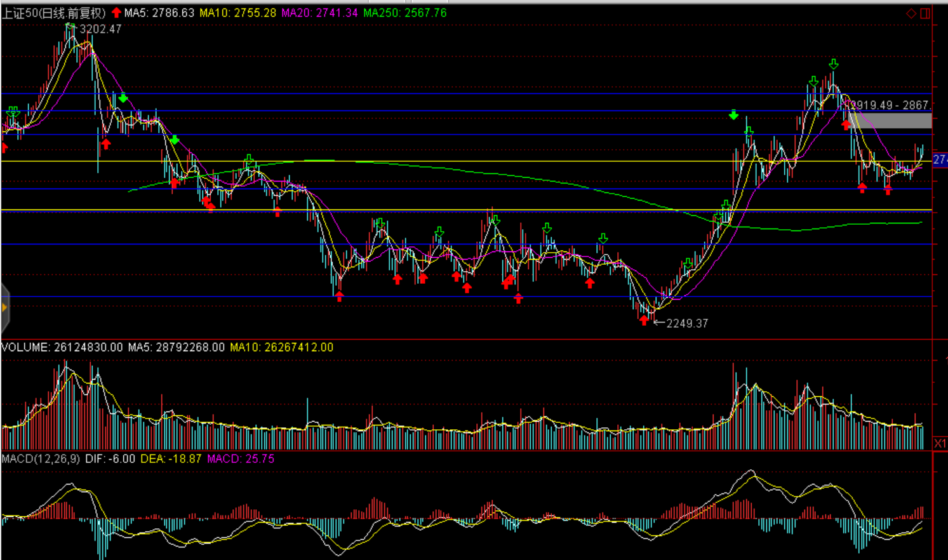Click the split-window rectangle icon at top right
This screenshot has height=560, width=948.
tap(925, 13)
